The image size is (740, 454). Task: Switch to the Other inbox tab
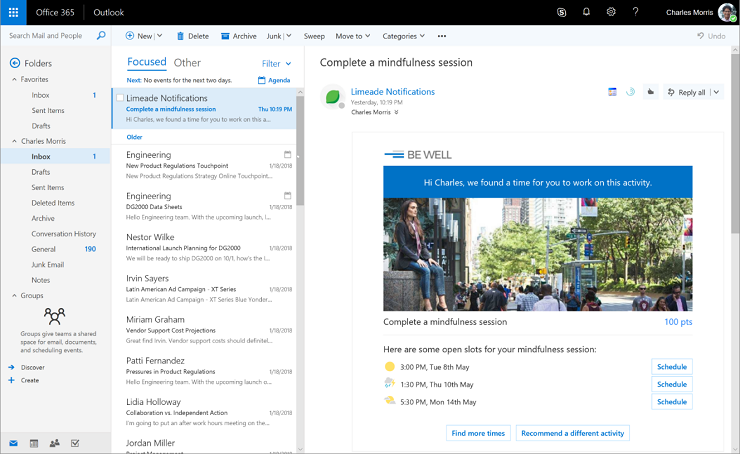[x=187, y=63]
